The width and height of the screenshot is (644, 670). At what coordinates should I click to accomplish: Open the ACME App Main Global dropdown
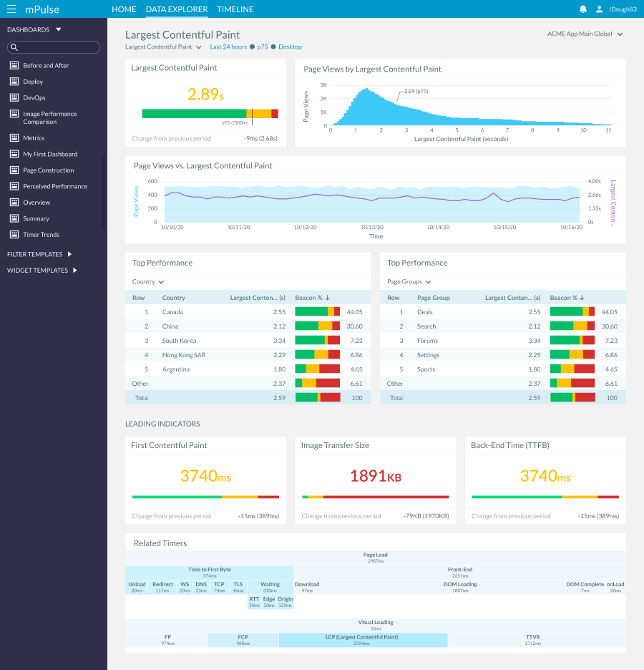585,34
